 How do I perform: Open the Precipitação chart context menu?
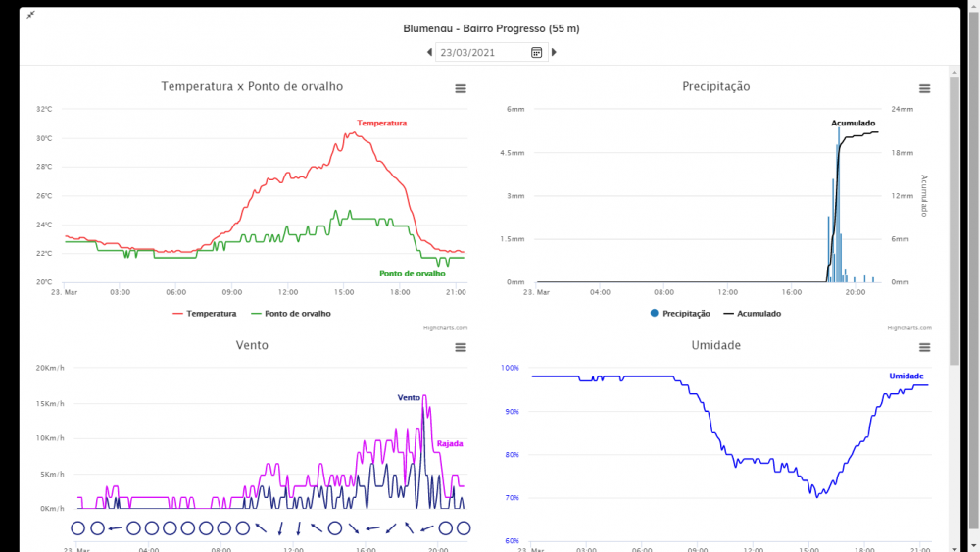pyautogui.click(x=924, y=88)
